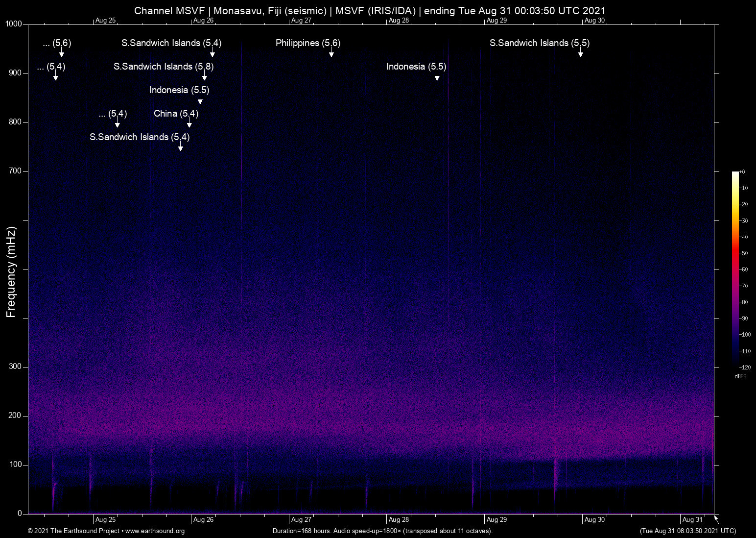Screen dimensions: 756x538
Task: Click the Aug 27 label on bottom time axis
Action: point(301,519)
